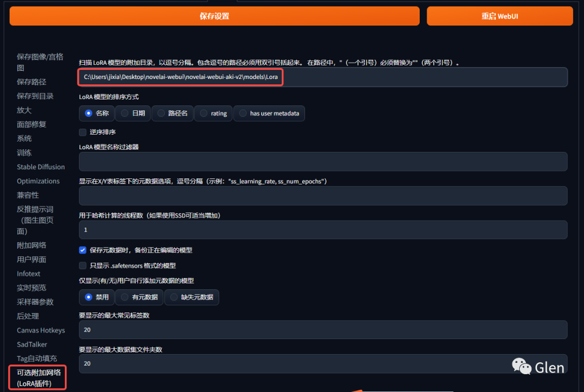584x392 pixels.
Task: Open the 保存路径 settings section
Action: coord(32,82)
